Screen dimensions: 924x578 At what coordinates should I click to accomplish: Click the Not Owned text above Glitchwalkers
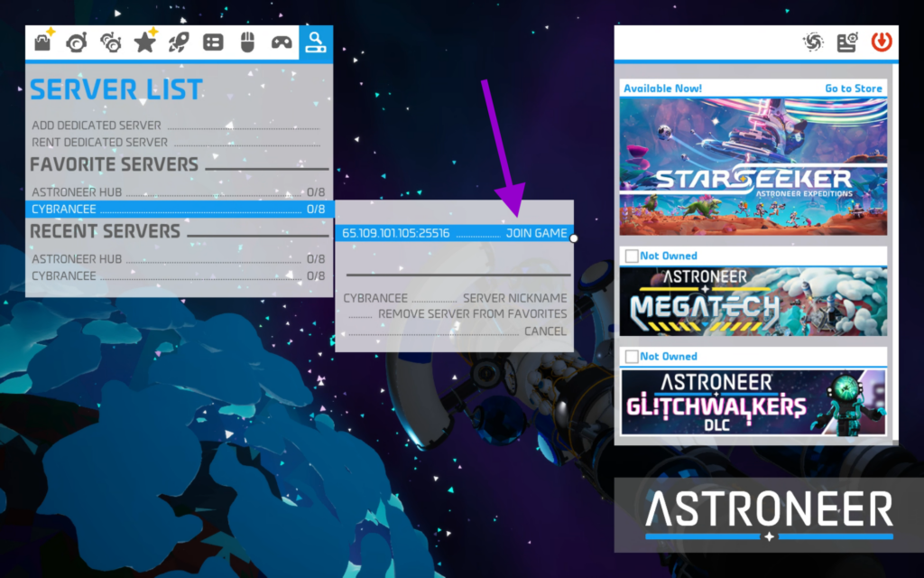(x=669, y=356)
